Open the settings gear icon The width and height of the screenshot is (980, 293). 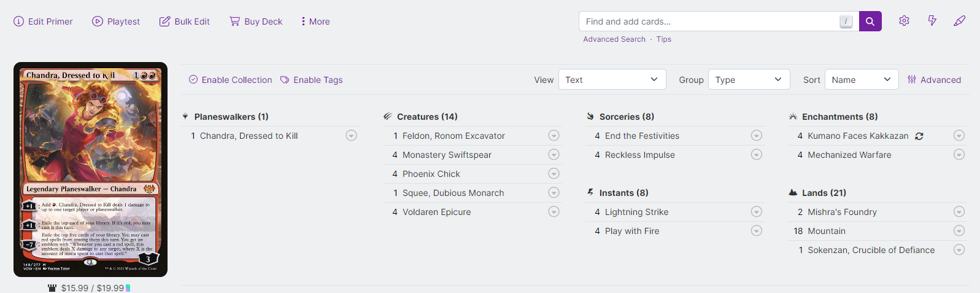tap(904, 21)
